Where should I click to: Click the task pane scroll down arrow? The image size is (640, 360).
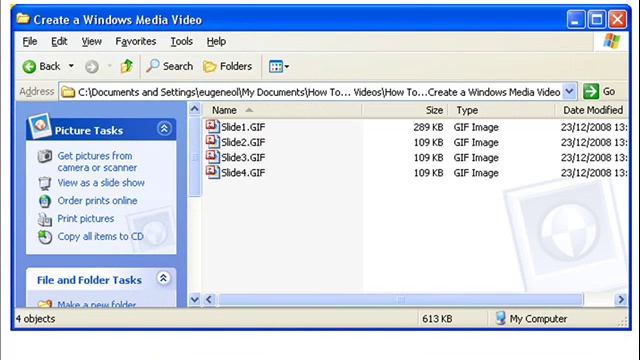(x=195, y=300)
